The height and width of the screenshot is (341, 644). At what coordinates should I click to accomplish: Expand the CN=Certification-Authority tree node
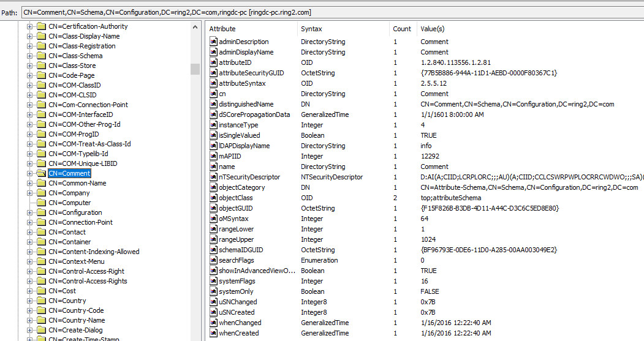[x=29, y=27]
